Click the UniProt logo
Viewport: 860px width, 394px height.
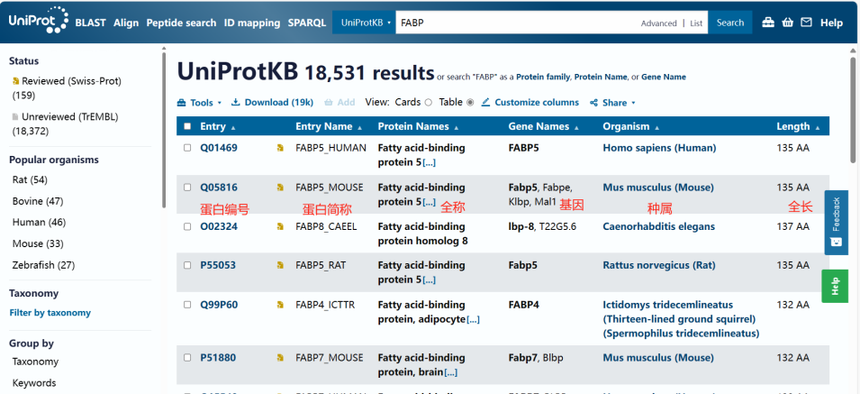tap(38, 21)
